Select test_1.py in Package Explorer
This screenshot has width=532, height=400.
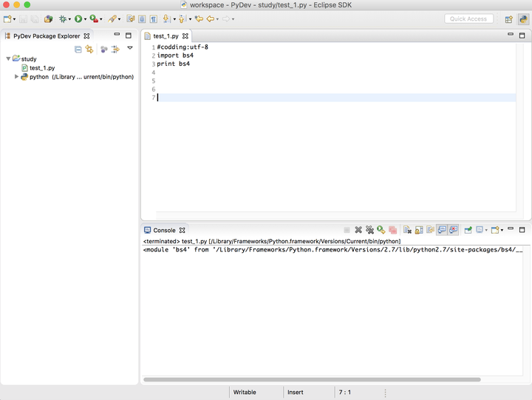tap(38, 68)
